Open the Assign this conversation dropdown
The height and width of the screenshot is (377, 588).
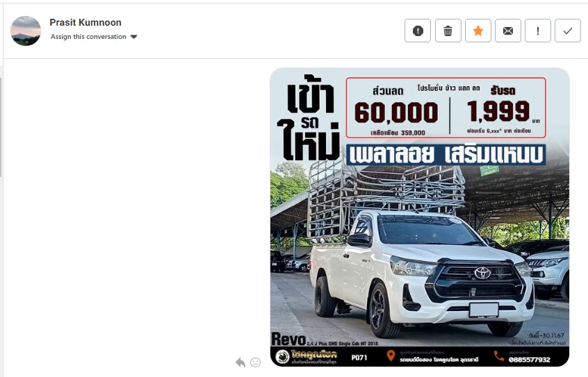pyautogui.click(x=88, y=37)
